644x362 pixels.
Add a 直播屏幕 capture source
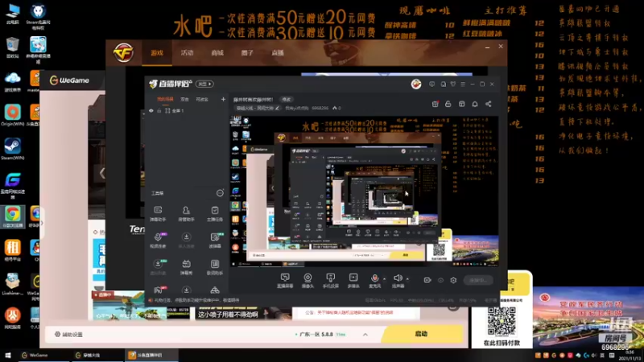pyautogui.click(x=285, y=281)
